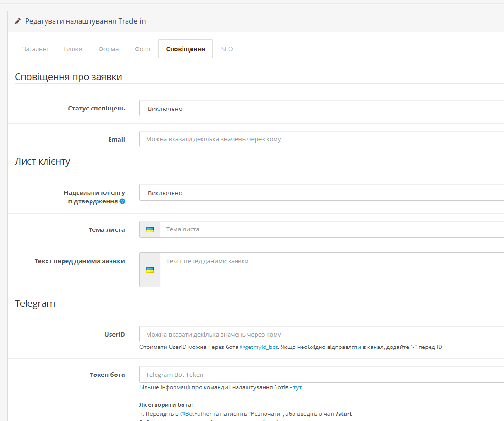The height and width of the screenshot is (421, 504).
Task: Click the Лист клієнту heading
Action: pyautogui.click(x=42, y=161)
